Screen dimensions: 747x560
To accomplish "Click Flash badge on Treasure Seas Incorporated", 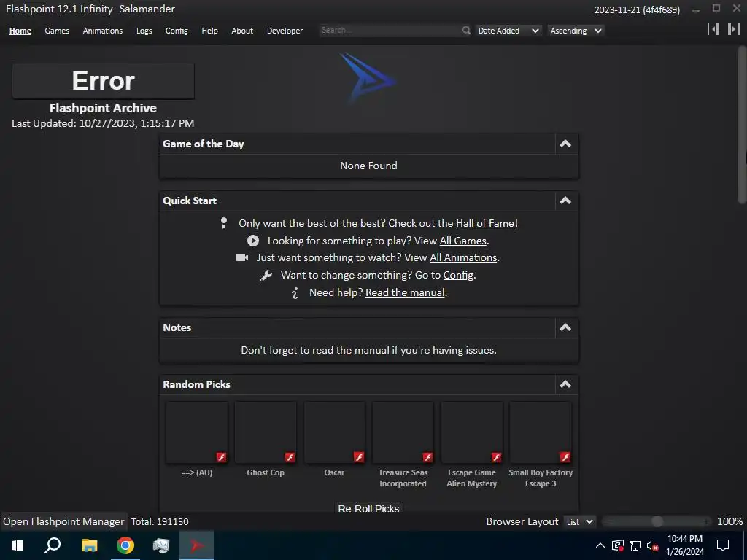I will [x=427, y=457].
